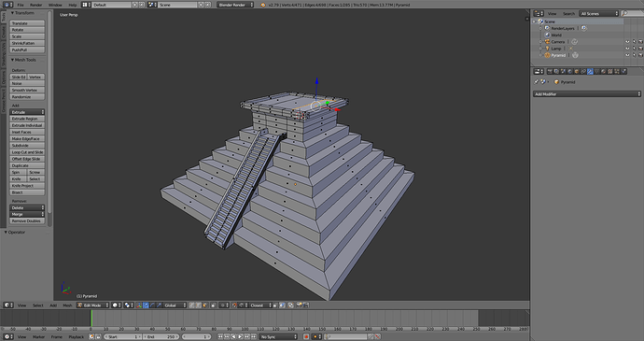Open the Constraints properties tab icon

click(583, 72)
